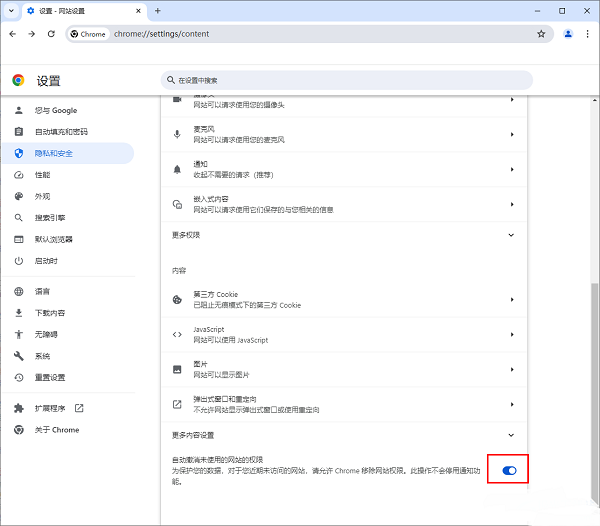Open 搜索引擎 in the sidebar
The width and height of the screenshot is (600, 526).
pyautogui.click(x=68, y=218)
